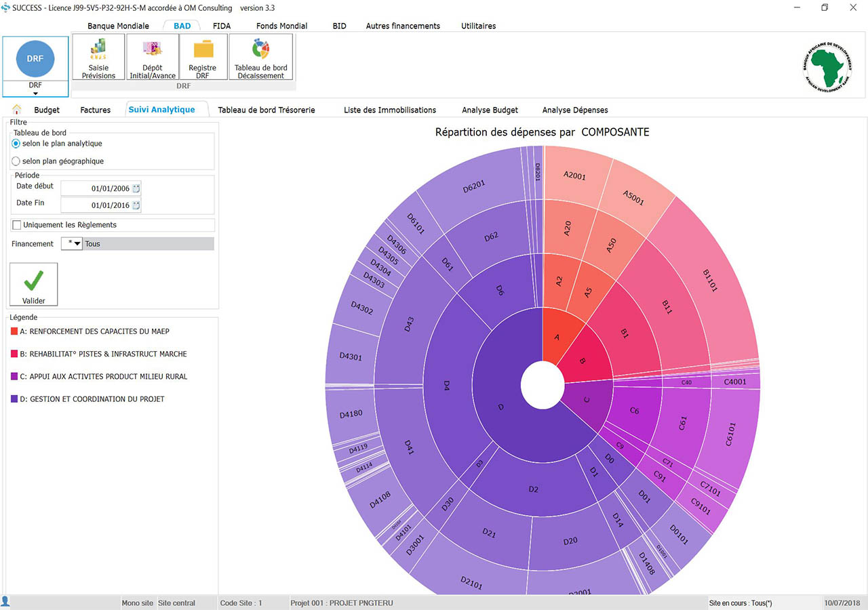Click the date 10/07/2018 in status bar
Image resolution: width=868 pixels, height=610 pixels.
[x=842, y=603]
